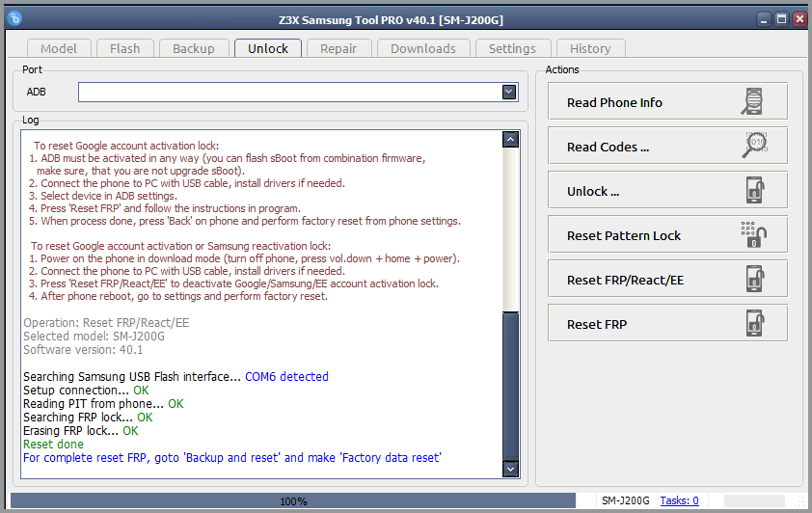This screenshot has height=513, width=812.
Task: Maximize the Z3X Samsung Tool window
Action: [x=781, y=19]
